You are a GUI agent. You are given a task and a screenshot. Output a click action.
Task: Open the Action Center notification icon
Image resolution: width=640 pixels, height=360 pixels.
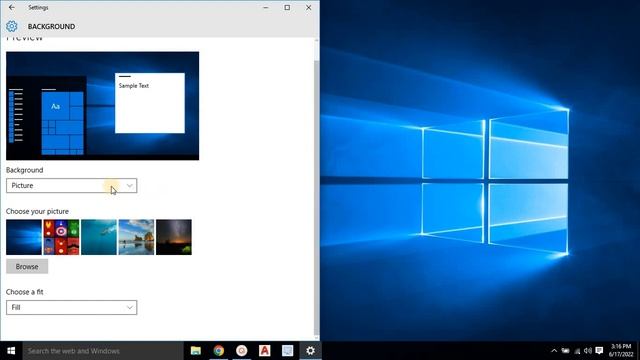(599, 351)
